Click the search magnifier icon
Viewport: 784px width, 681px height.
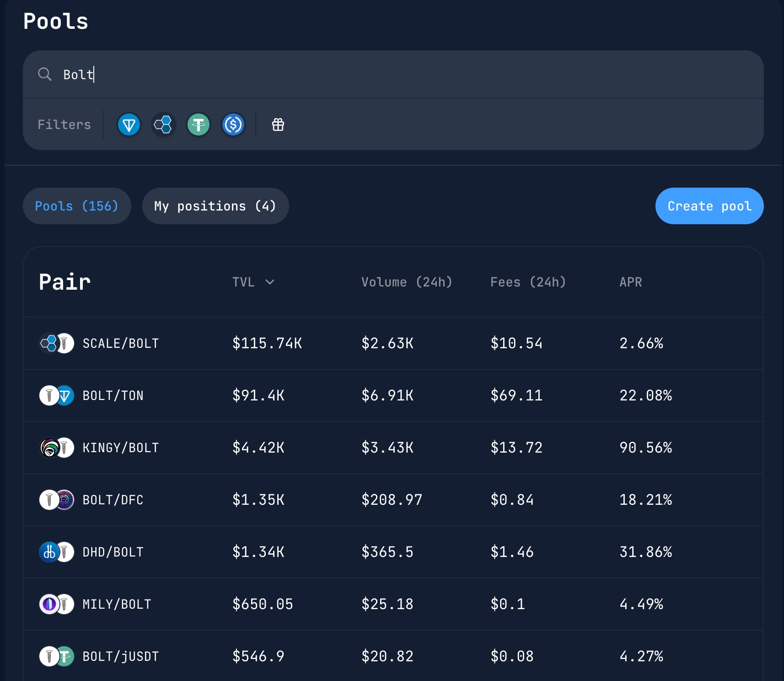(x=45, y=74)
